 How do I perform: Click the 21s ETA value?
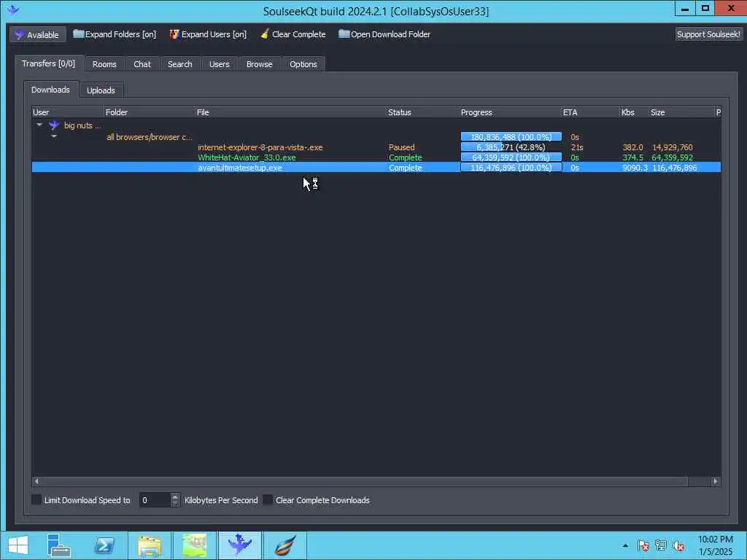[576, 147]
